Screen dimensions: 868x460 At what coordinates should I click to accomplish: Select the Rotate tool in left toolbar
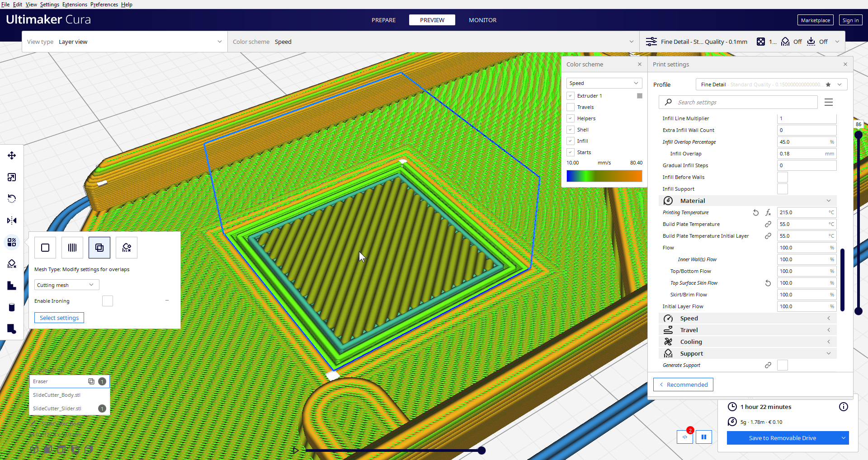point(12,199)
